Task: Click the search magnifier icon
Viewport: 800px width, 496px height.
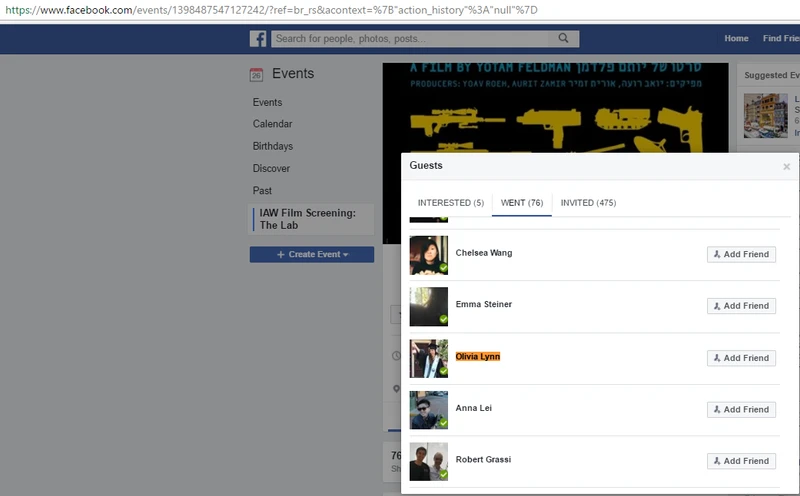Action: [563, 38]
